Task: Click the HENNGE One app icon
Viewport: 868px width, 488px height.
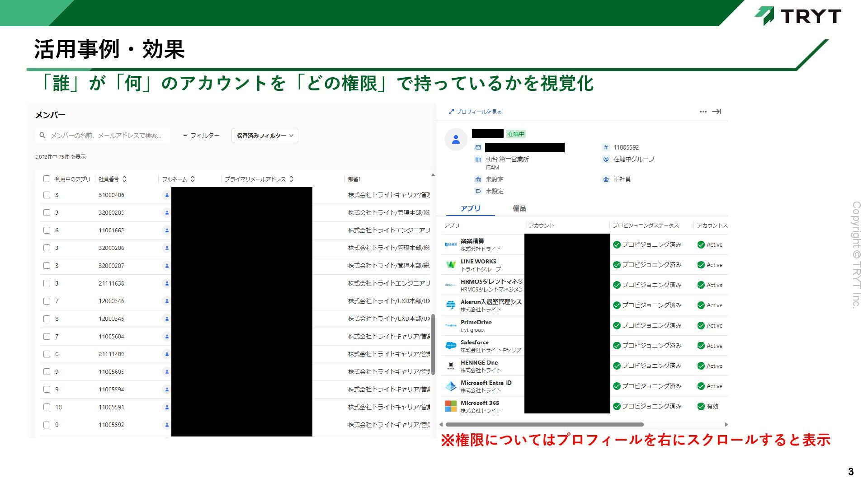Action: (x=451, y=366)
